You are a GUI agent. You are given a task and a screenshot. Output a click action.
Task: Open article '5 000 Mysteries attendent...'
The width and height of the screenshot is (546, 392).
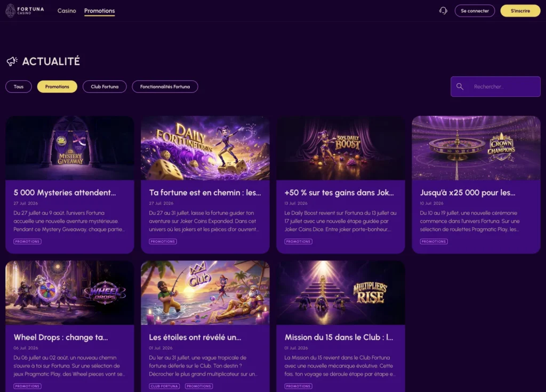pyautogui.click(x=65, y=193)
